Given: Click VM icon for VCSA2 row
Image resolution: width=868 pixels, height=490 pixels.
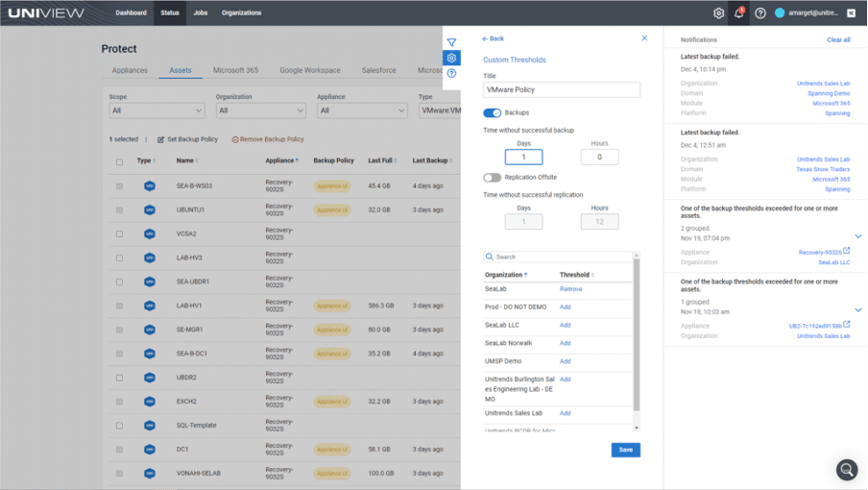Looking at the screenshot, I should (150, 233).
